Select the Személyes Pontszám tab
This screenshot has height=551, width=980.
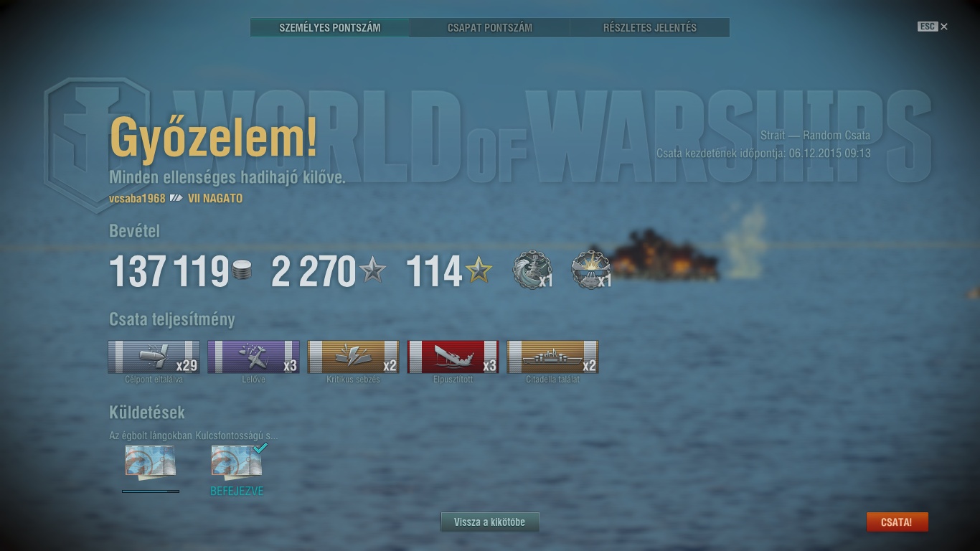[330, 28]
